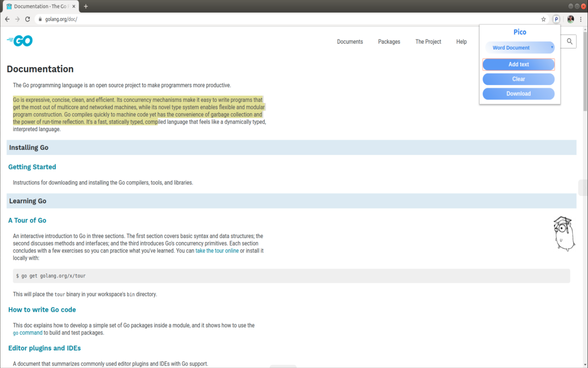Viewport: 588px width, 368px height.
Task: Open the Getting Started link
Action: (32, 167)
